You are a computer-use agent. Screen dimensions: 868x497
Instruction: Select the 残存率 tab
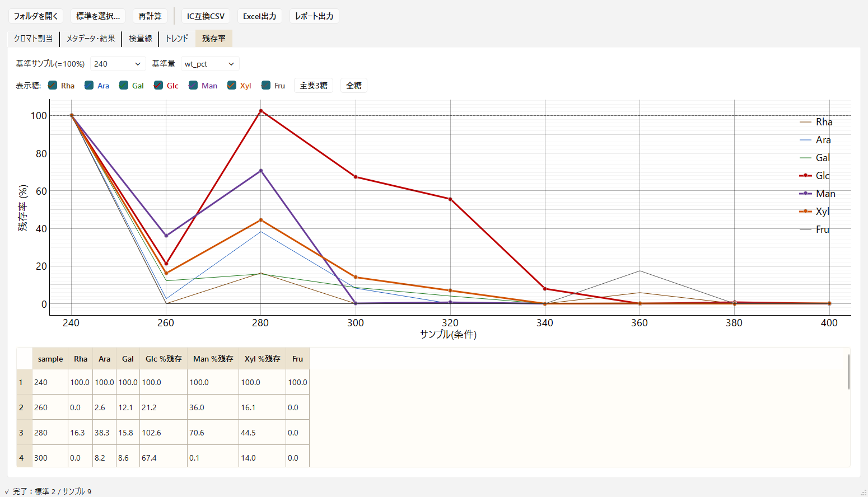click(214, 39)
